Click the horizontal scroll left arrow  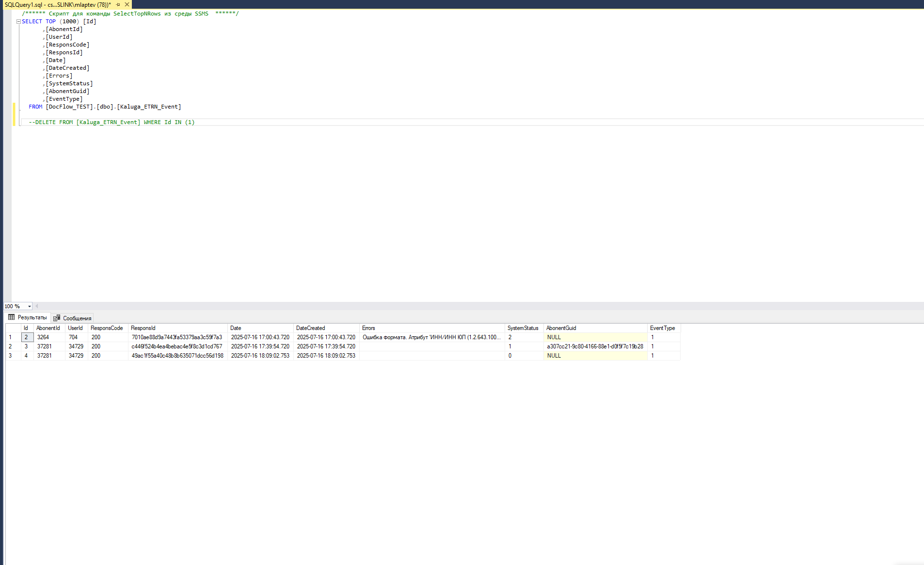pos(37,306)
